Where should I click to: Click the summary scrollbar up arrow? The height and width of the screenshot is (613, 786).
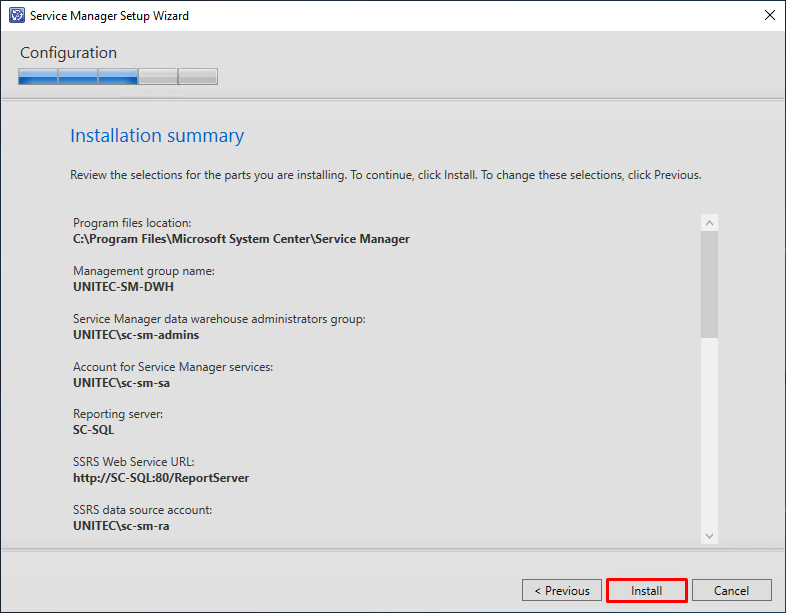[x=709, y=223]
